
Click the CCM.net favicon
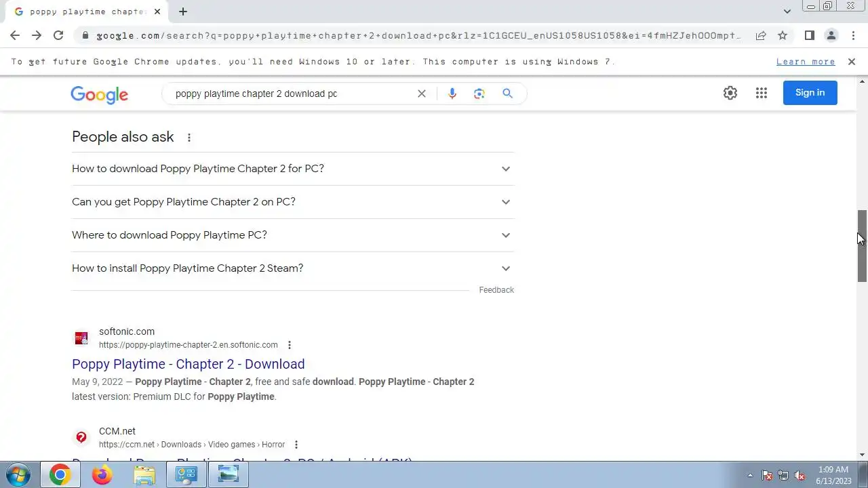(81, 437)
